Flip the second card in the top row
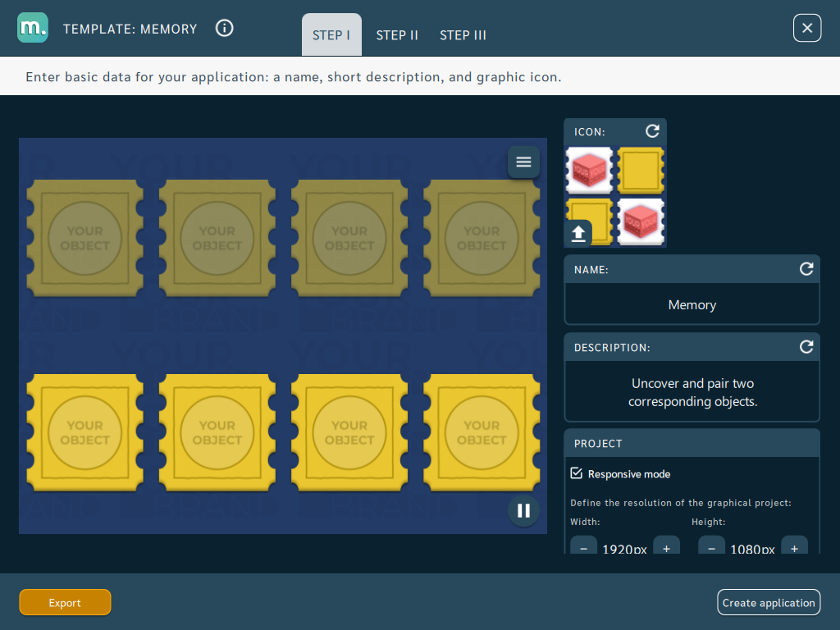This screenshot has height=630, width=840. [217, 238]
